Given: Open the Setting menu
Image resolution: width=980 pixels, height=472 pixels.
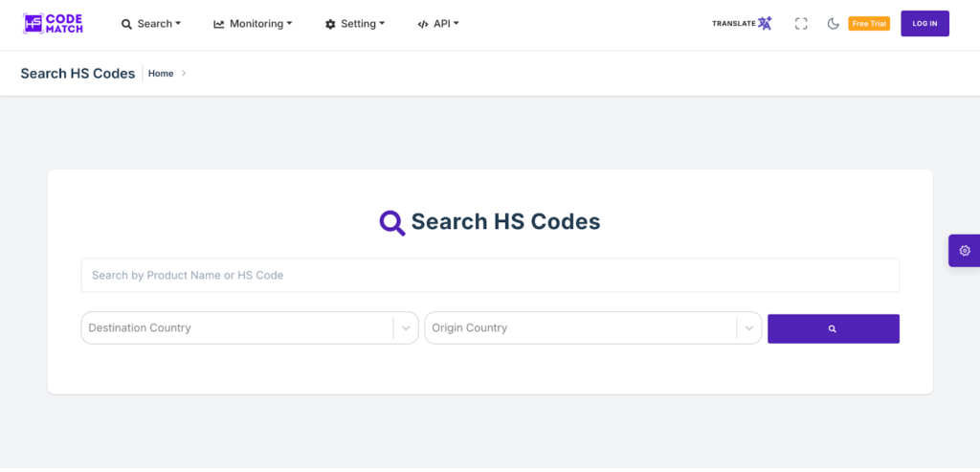Looking at the screenshot, I should point(354,24).
